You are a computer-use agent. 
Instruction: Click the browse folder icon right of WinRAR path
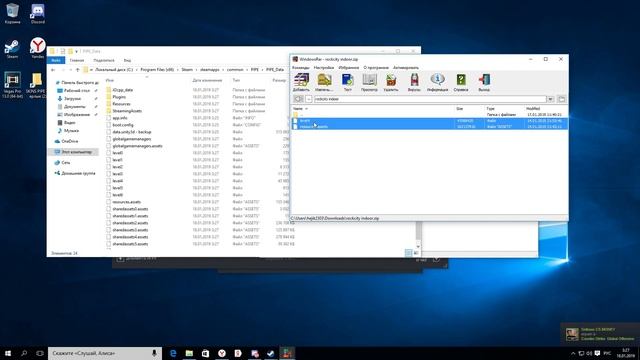tap(562, 99)
